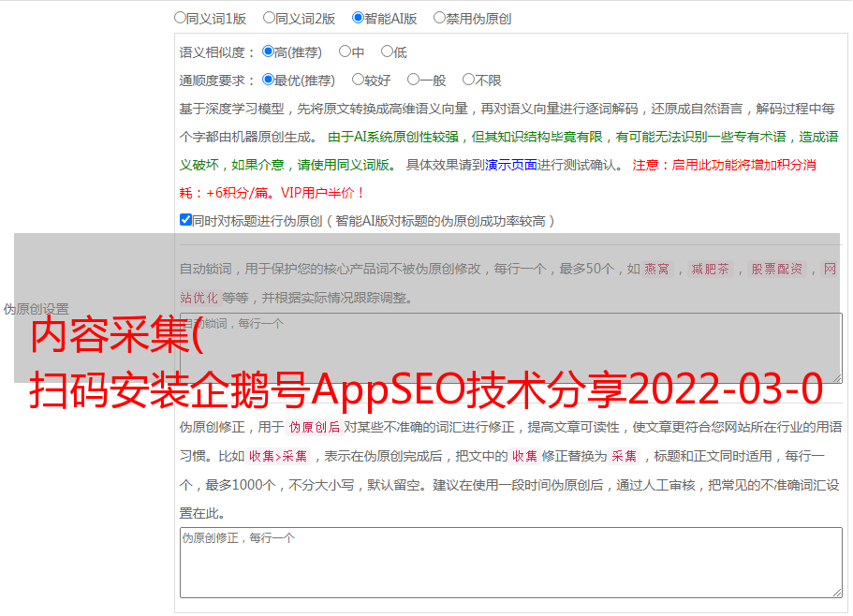This screenshot has height=616, width=853.
Task: Select the 智能AI版 radio button
Action: 358,18
